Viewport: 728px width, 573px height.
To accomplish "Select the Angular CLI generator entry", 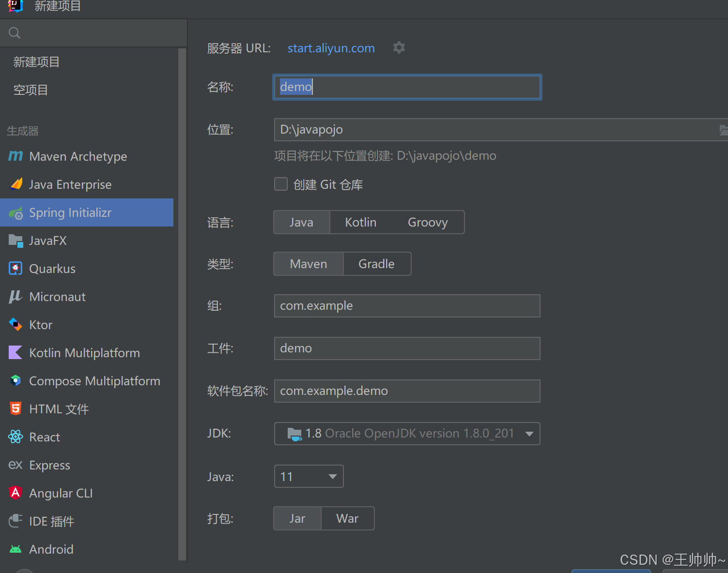I will tap(87, 493).
